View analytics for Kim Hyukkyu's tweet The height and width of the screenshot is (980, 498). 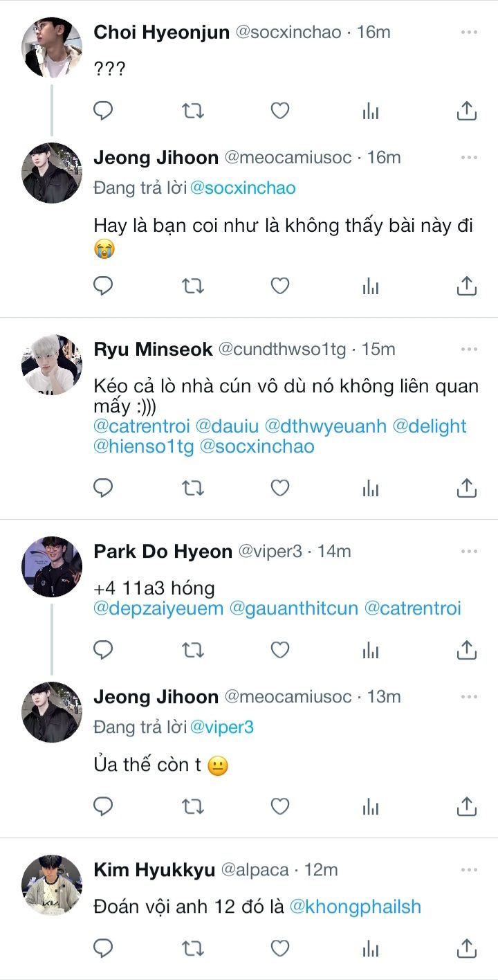point(371,947)
